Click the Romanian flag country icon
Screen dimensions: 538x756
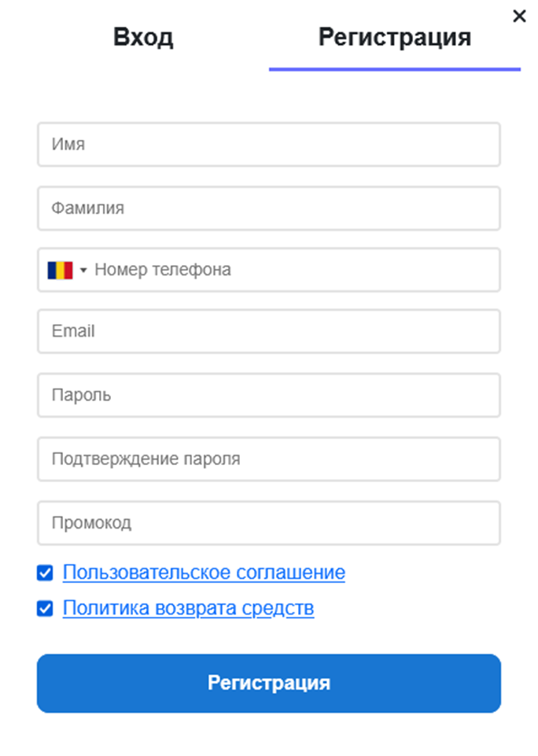[x=60, y=270]
